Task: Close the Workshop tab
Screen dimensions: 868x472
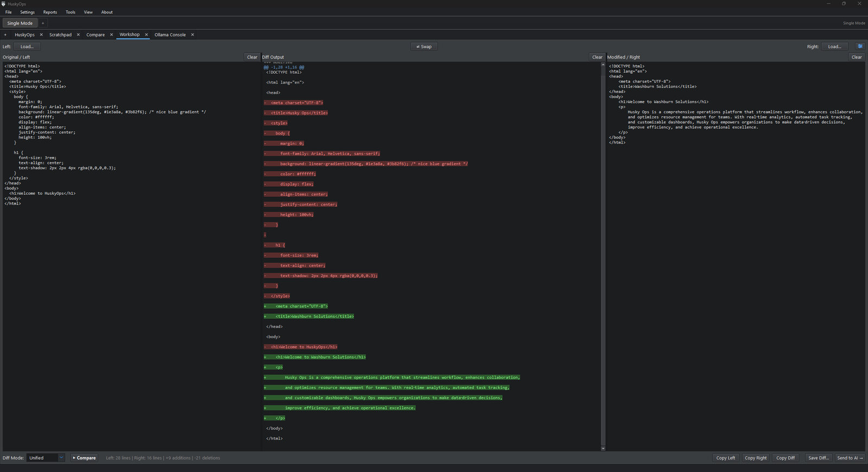Action: coord(146,35)
